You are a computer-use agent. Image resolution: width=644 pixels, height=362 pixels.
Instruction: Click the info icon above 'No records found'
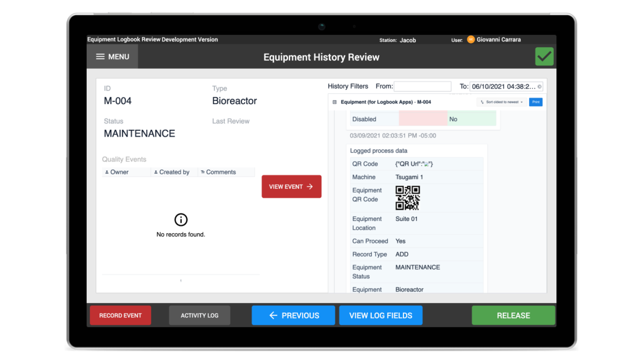coord(181,220)
